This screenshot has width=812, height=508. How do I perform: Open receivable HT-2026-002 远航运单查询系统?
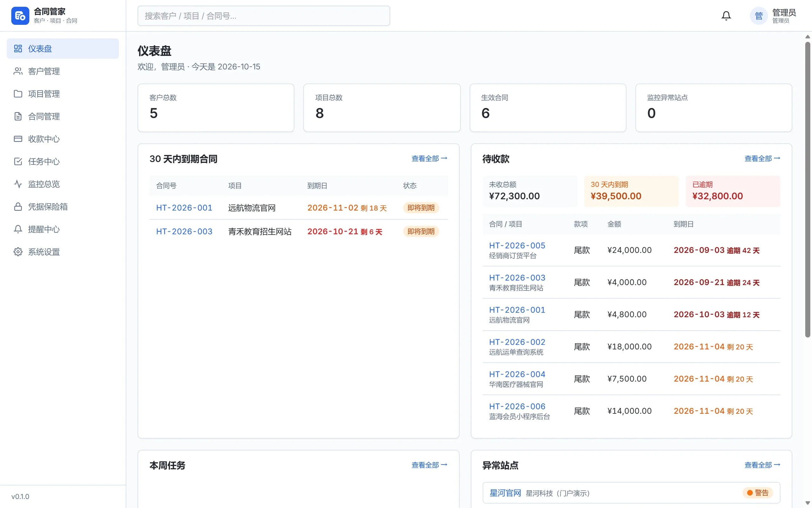(x=517, y=342)
